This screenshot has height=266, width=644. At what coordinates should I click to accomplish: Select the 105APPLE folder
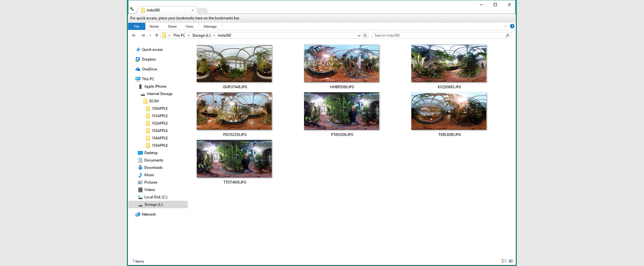(x=157, y=146)
